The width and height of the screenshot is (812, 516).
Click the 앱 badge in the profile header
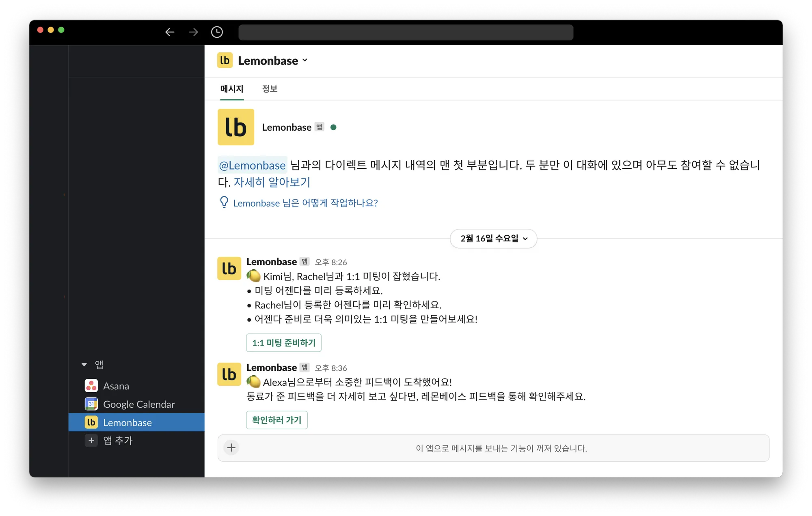320,127
